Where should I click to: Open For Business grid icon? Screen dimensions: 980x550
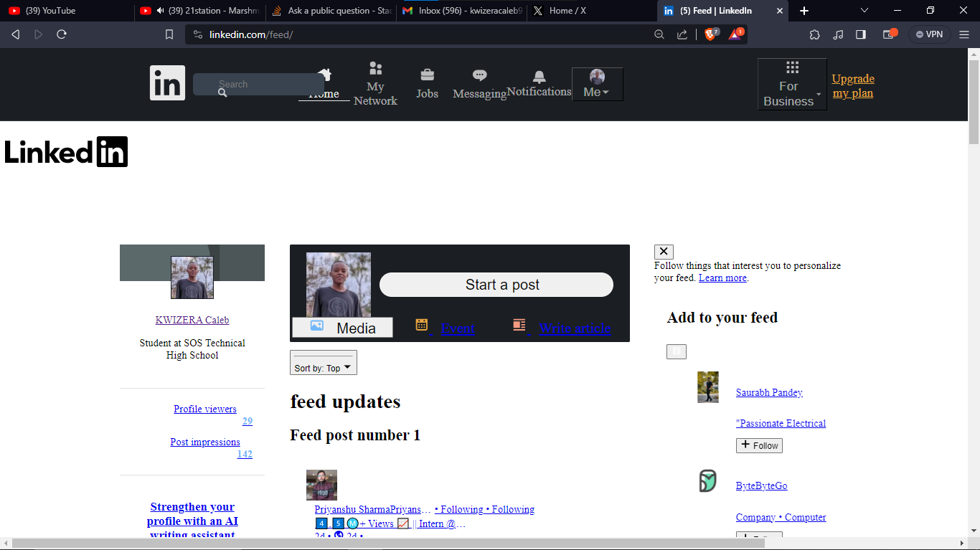(x=792, y=67)
